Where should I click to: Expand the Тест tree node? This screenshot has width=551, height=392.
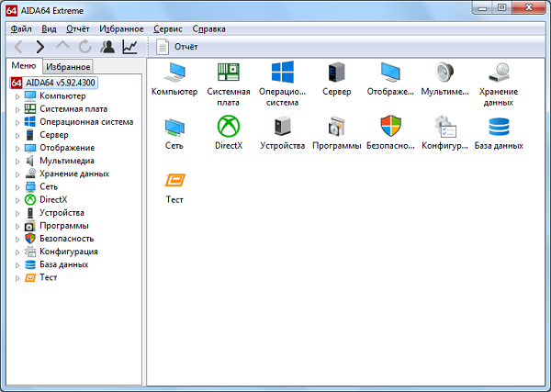point(17,278)
